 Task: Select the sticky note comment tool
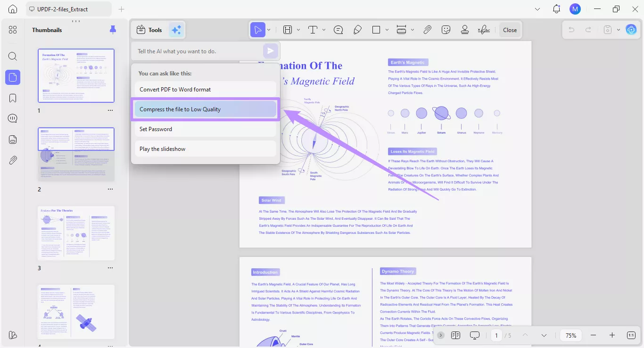338,30
